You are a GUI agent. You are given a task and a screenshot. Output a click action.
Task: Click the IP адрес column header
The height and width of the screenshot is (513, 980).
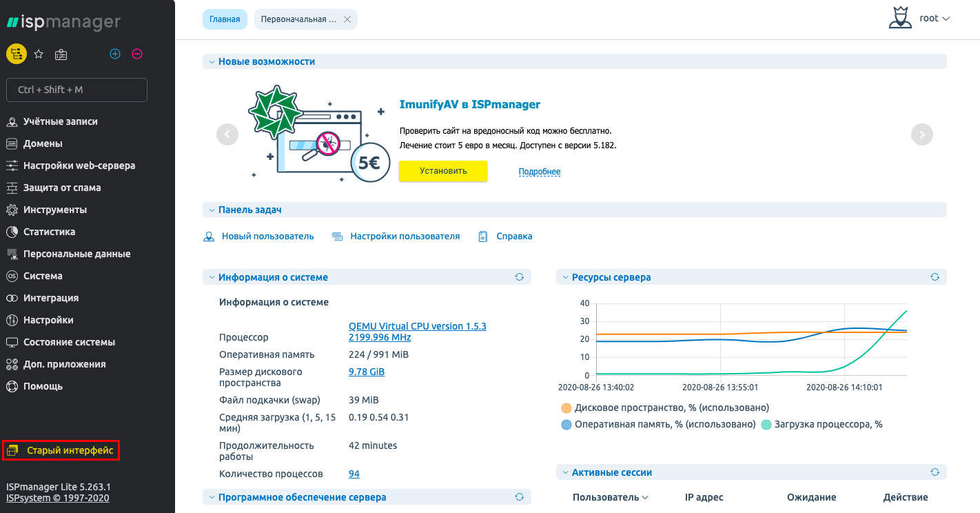[x=704, y=497]
